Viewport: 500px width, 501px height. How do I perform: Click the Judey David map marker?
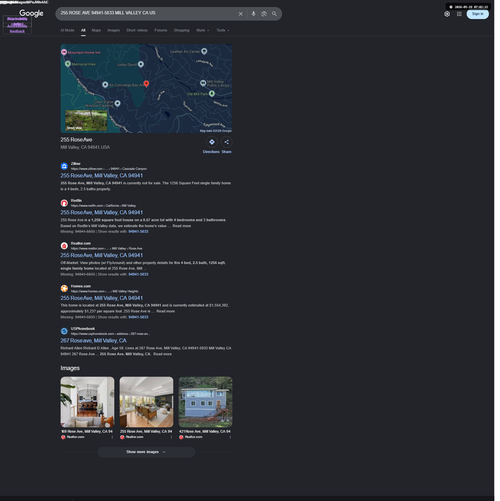tap(141, 64)
